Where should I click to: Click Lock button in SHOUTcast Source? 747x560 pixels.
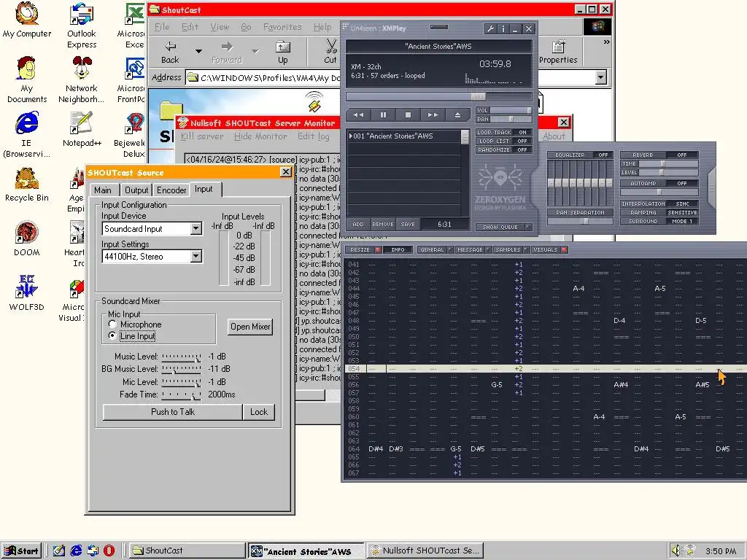click(x=259, y=412)
